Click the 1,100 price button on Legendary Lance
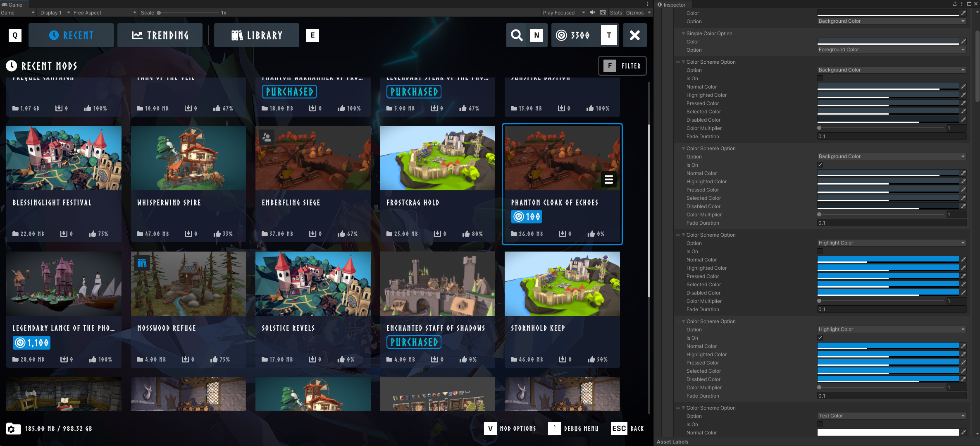Image resolution: width=980 pixels, height=446 pixels. click(x=31, y=343)
